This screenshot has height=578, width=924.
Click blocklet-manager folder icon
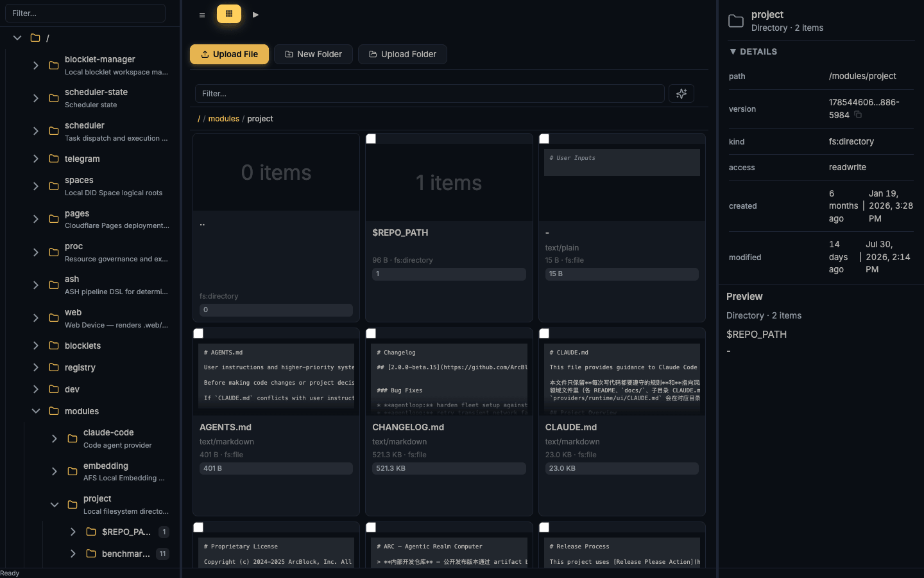click(54, 66)
